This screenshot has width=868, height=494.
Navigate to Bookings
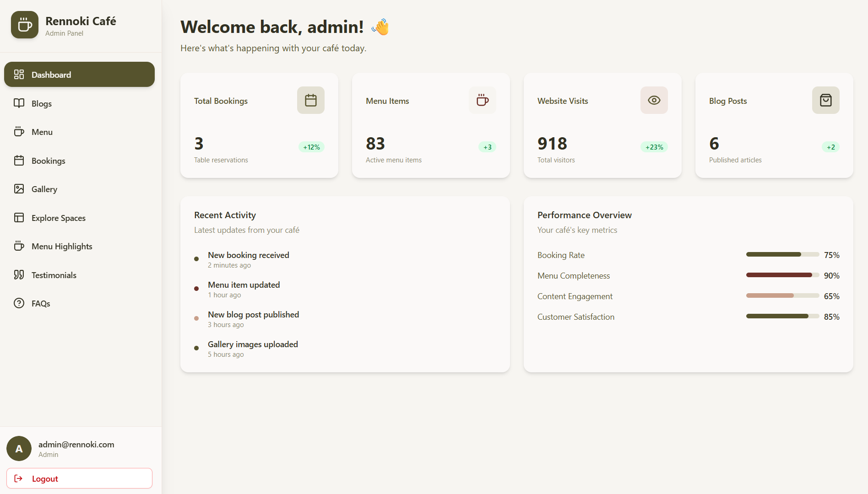coord(79,161)
